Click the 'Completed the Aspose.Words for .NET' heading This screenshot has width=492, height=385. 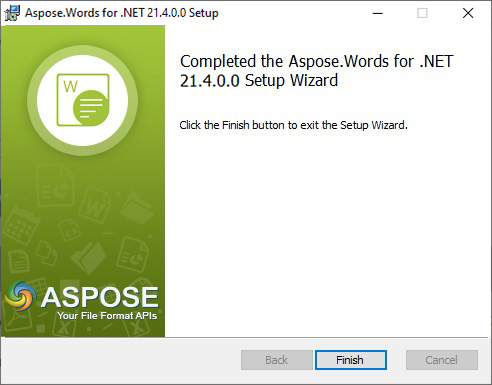317,71
